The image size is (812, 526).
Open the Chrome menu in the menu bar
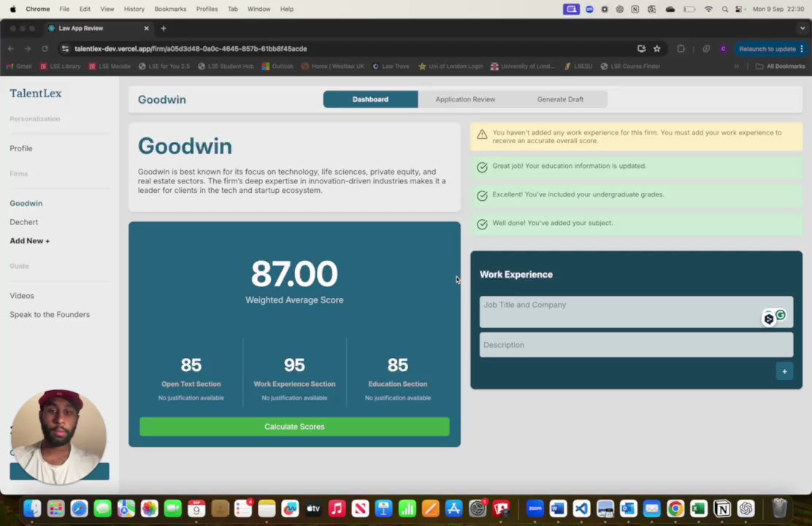pos(38,9)
